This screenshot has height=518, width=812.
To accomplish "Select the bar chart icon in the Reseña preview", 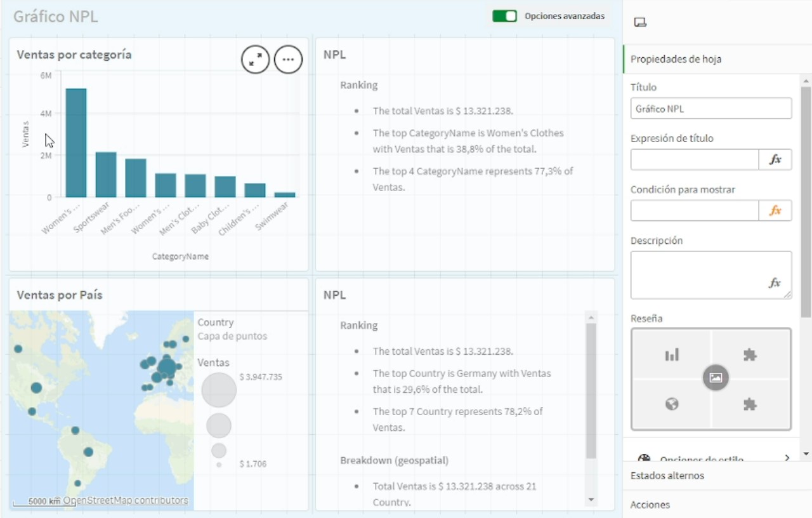I will (x=672, y=354).
